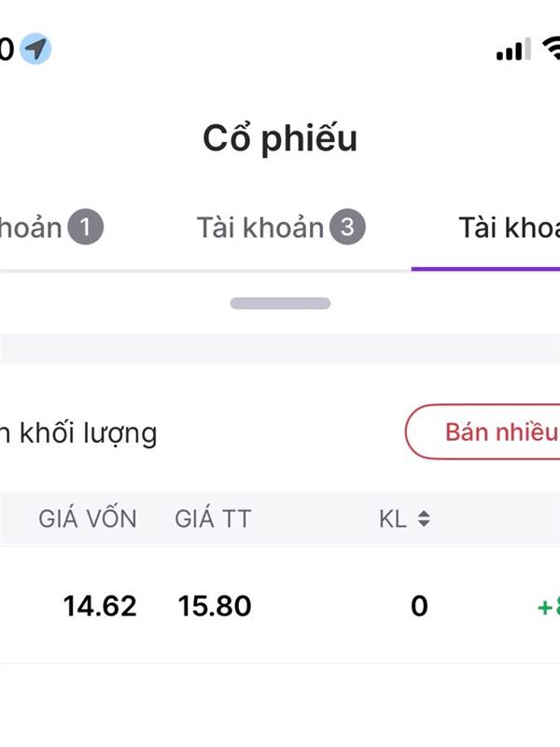
Task: Tap the market price value 15.80
Action: [215, 606]
